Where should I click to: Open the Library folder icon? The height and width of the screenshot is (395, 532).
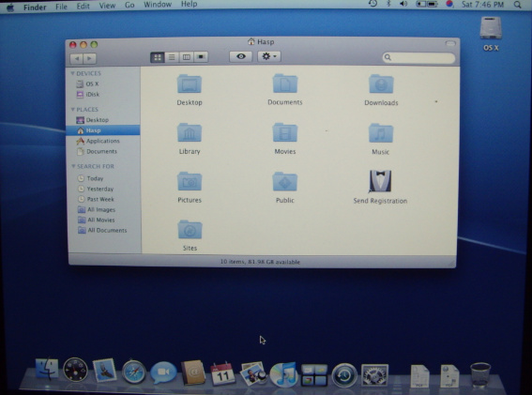coord(190,132)
